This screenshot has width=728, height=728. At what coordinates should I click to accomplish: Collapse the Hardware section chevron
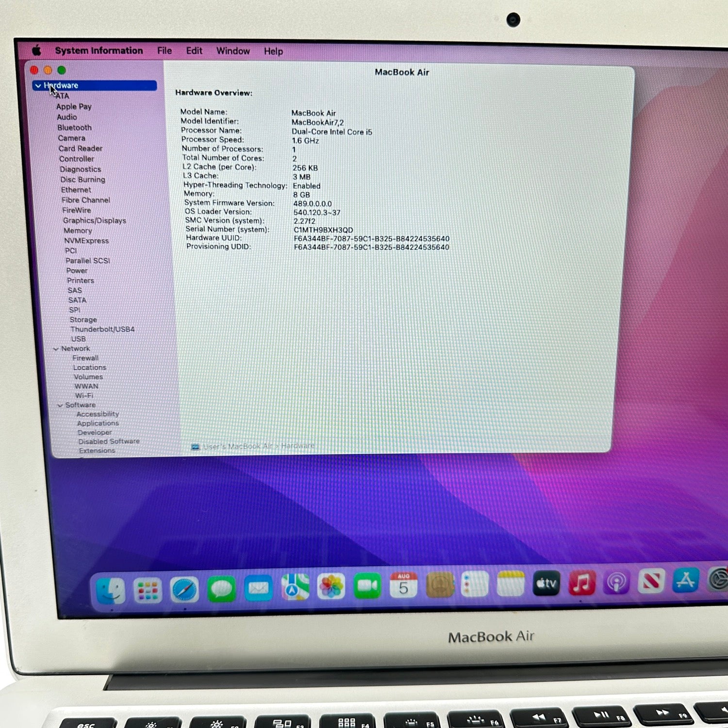38,86
